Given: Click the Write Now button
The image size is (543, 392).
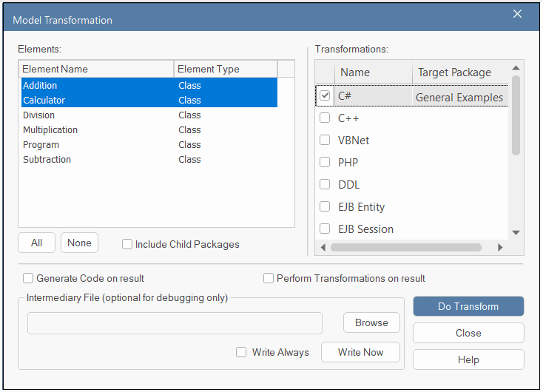Looking at the screenshot, I should 360,352.
